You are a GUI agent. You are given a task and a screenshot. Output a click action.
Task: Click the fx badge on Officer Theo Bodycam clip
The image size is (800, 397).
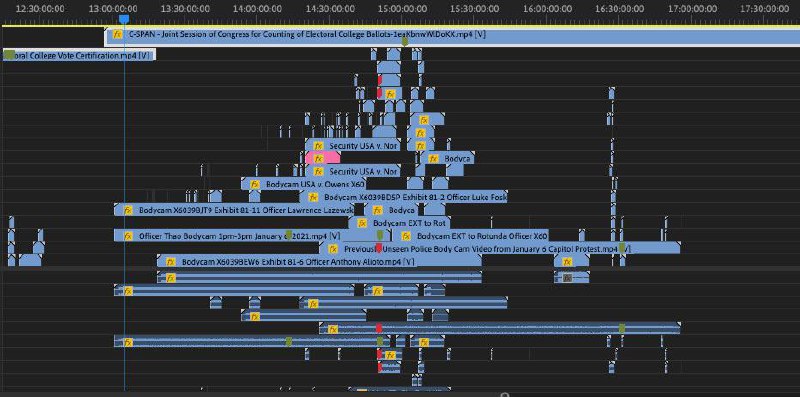point(128,236)
